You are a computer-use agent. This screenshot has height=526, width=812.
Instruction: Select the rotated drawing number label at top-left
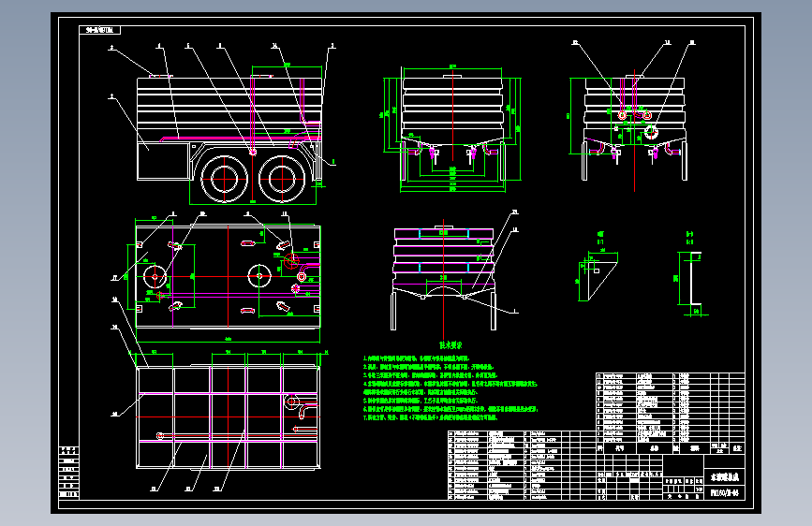point(100,30)
